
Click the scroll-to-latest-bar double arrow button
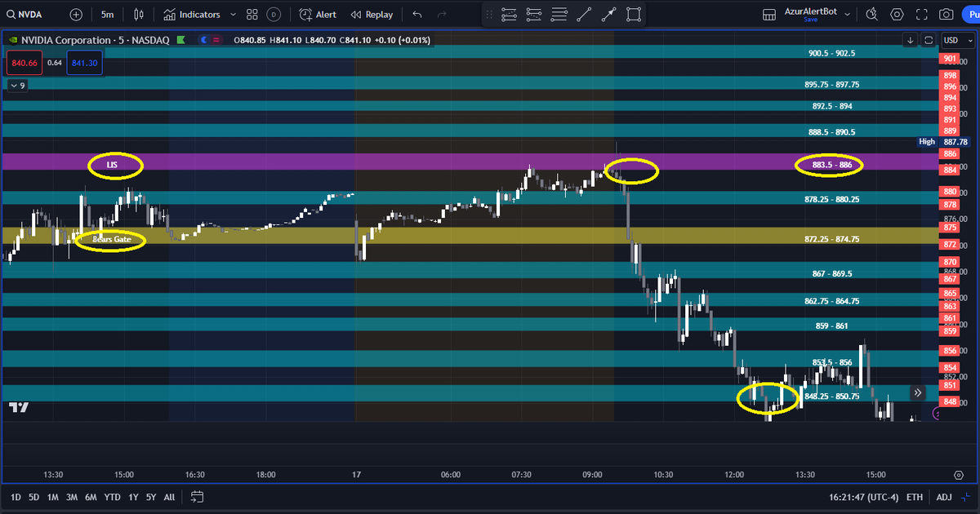pos(918,392)
